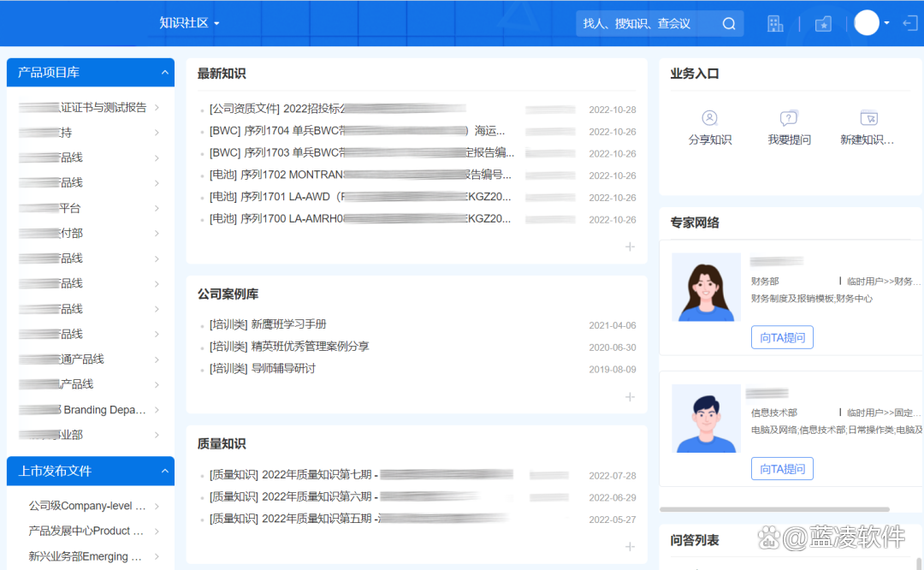Expand the Branding Department tree item
Viewport: 924px width, 570px height.
tap(157, 410)
